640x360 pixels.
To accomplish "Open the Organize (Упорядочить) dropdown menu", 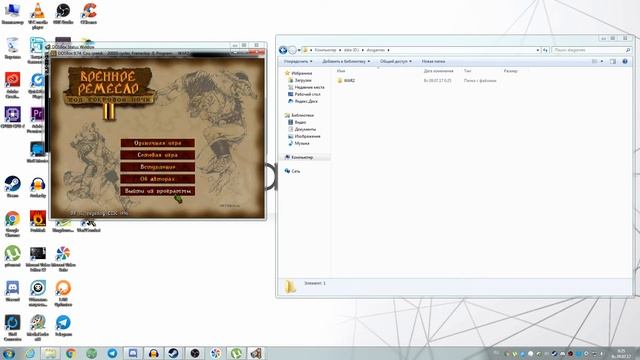I will coord(298,61).
